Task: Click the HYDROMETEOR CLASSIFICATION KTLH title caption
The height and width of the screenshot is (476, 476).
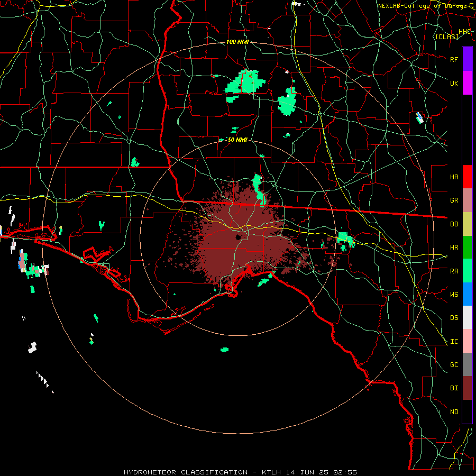Action: (x=240, y=472)
